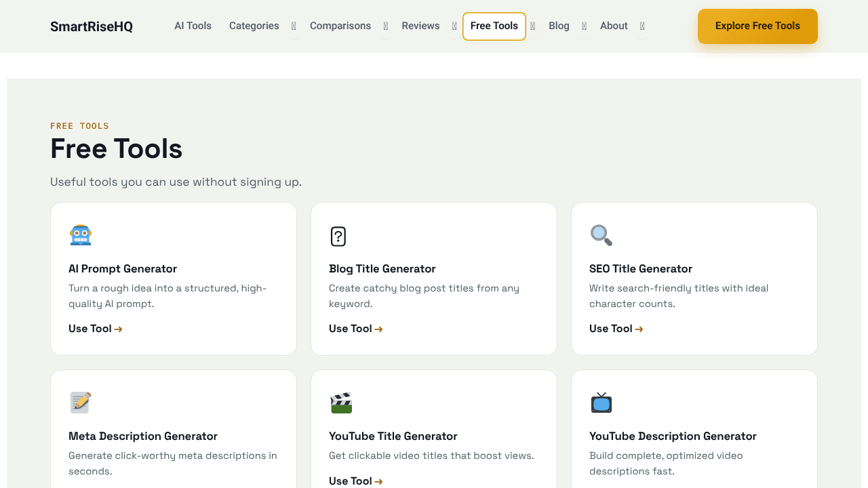The width and height of the screenshot is (868, 488).
Task: Open the Comparisons nav link
Action: pyautogui.click(x=340, y=26)
